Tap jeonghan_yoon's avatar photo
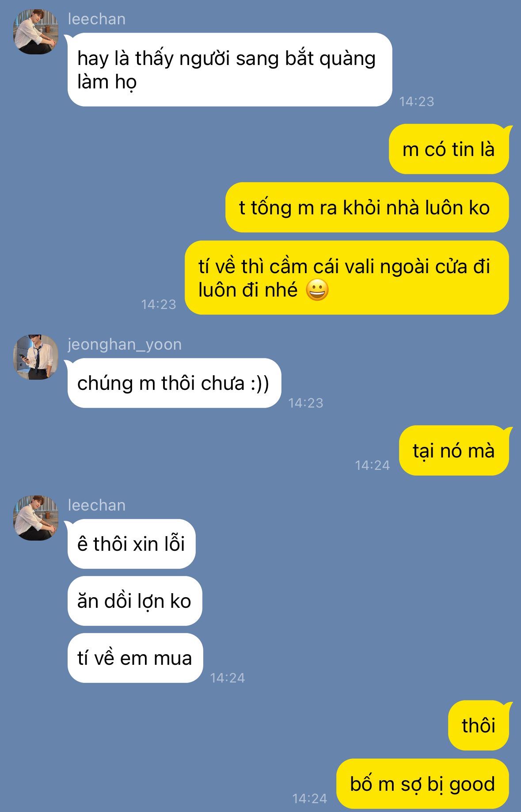521x812 pixels. click(x=36, y=357)
